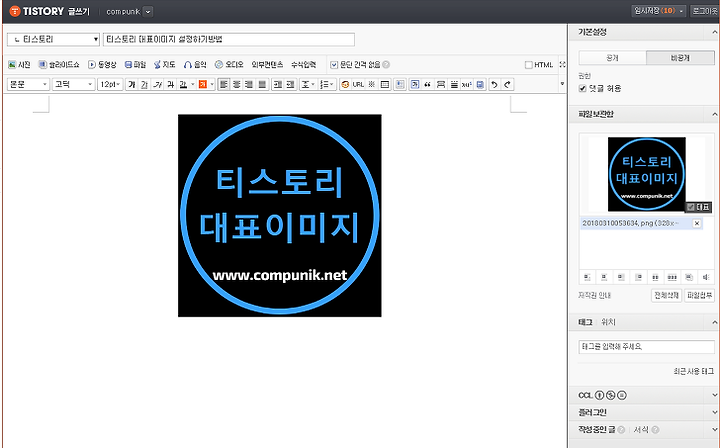Toggle the 대표 checkbox on the thumbnail
720x448 pixels.
click(x=691, y=207)
